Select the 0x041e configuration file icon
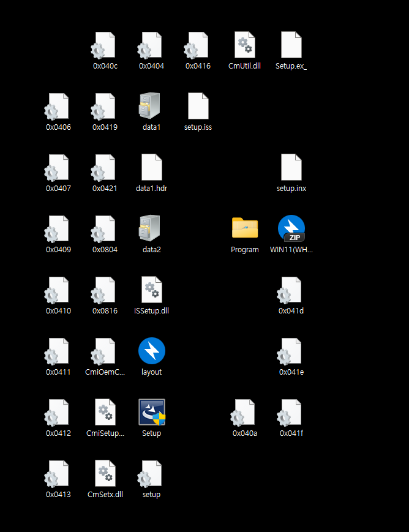Viewport: 409px width, 532px height. pyautogui.click(x=289, y=351)
